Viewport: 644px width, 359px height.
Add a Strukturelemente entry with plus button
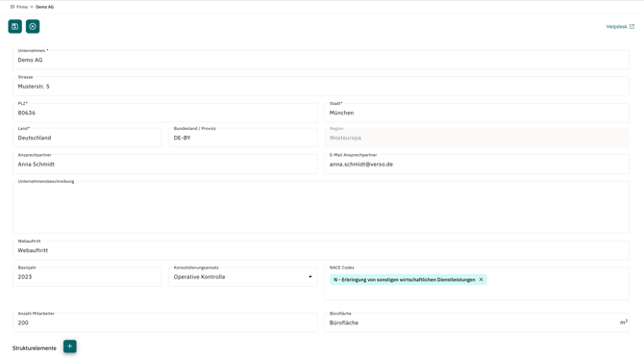click(70, 346)
